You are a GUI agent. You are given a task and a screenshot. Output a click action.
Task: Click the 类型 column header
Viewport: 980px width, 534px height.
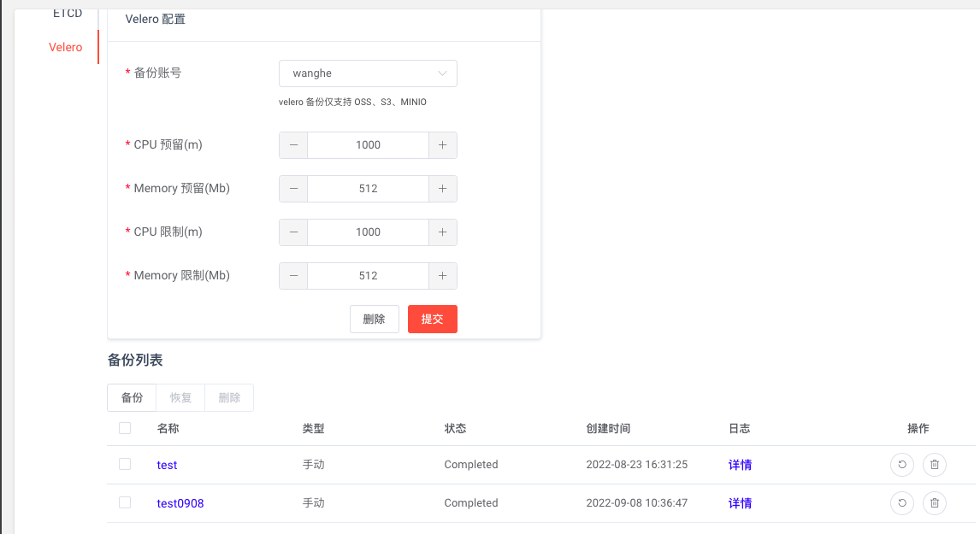tap(313, 428)
